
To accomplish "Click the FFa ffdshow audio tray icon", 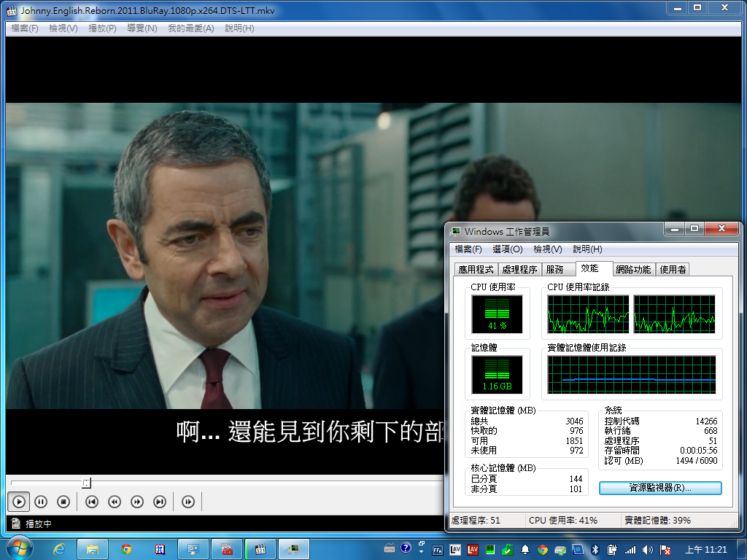I will (x=438, y=550).
